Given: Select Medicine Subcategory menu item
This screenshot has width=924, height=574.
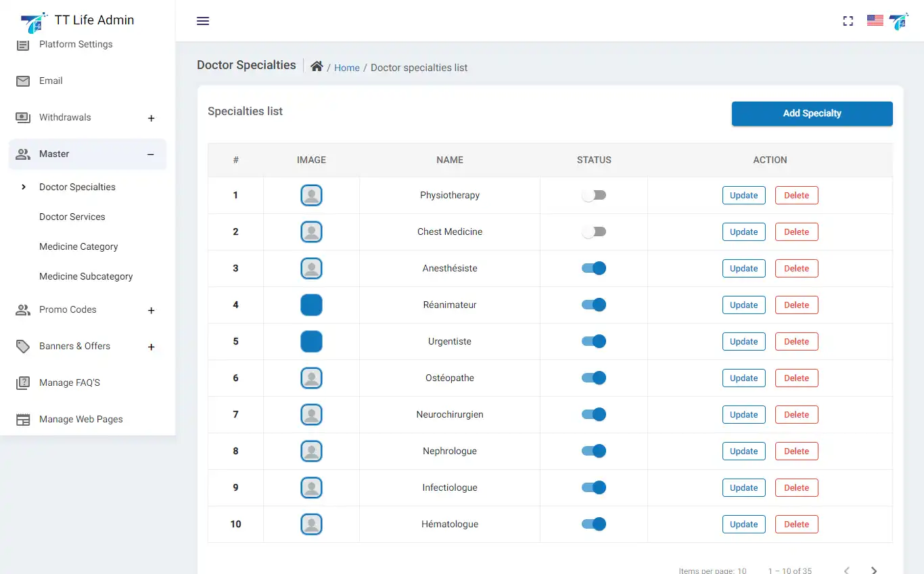Looking at the screenshot, I should [86, 277].
